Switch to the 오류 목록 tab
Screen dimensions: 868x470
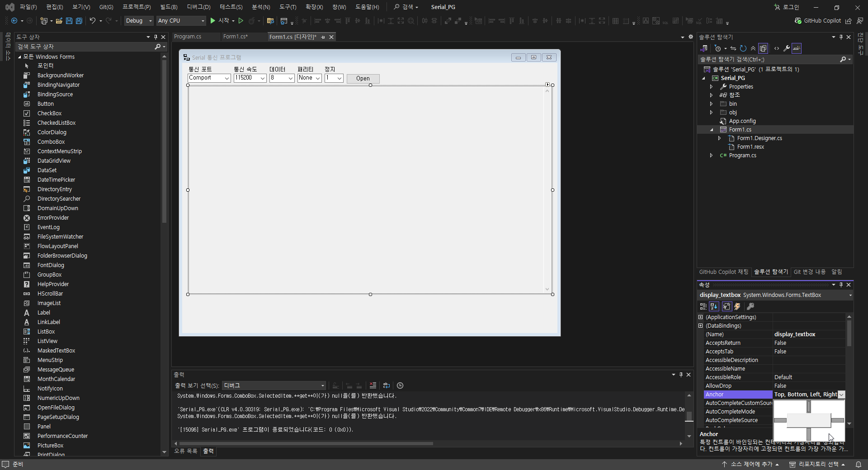tap(186, 451)
